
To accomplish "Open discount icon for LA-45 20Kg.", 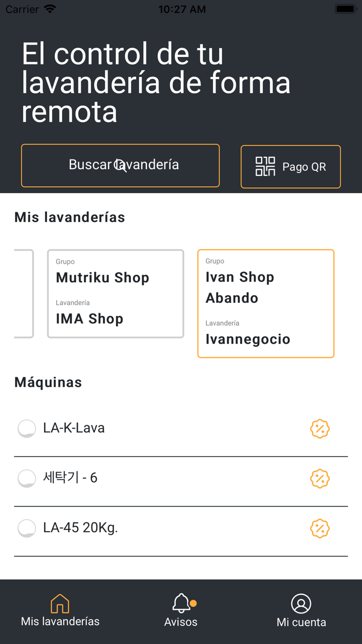I will pyautogui.click(x=320, y=529).
